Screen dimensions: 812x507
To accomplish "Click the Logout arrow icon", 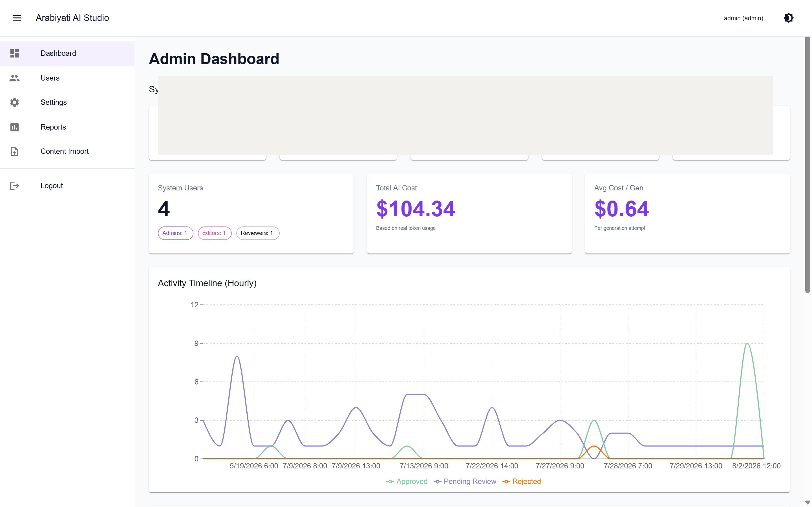I will [14, 186].
